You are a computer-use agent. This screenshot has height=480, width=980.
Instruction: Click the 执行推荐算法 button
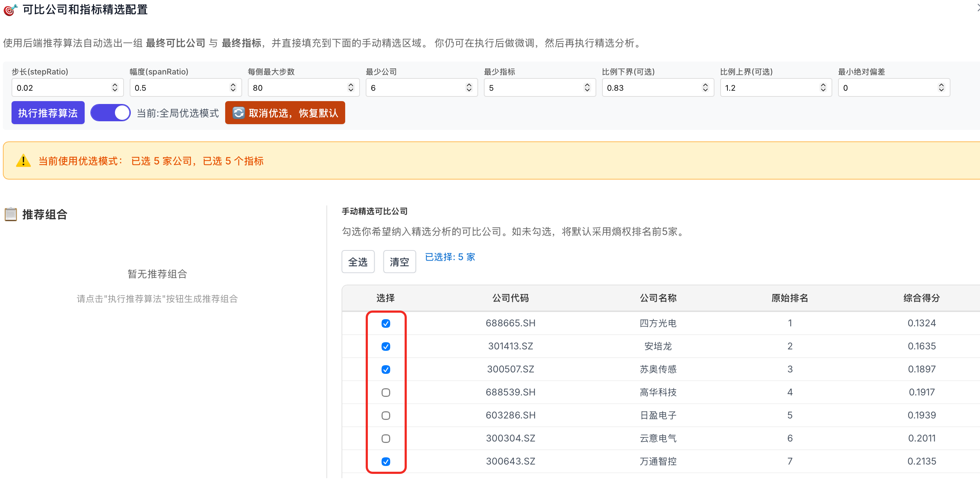48,113
